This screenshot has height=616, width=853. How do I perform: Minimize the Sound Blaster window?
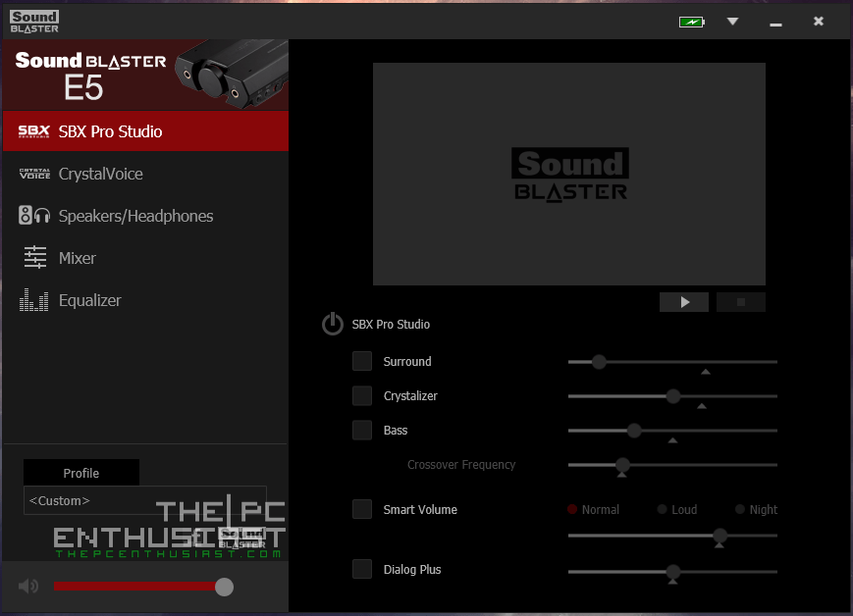tap(775, 23)
